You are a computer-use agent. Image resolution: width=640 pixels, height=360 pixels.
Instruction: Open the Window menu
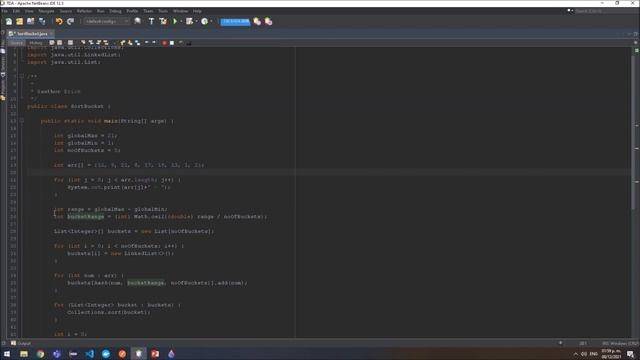click(180, 11)
